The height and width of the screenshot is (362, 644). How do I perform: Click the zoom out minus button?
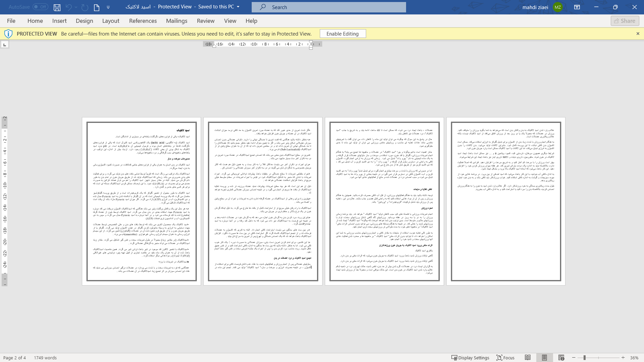[574, 358]
